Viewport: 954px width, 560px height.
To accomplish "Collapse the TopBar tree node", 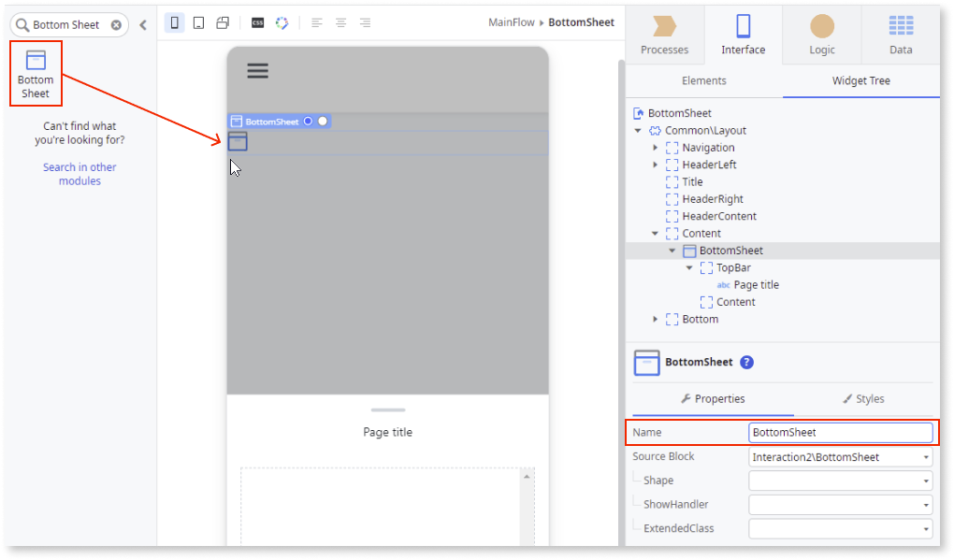I will point(689,268).
